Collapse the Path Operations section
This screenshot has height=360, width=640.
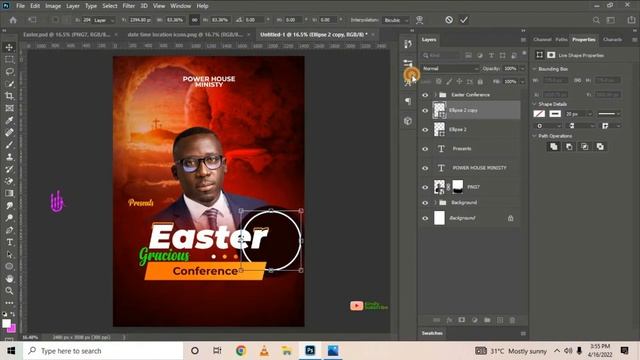coord(534,136)
